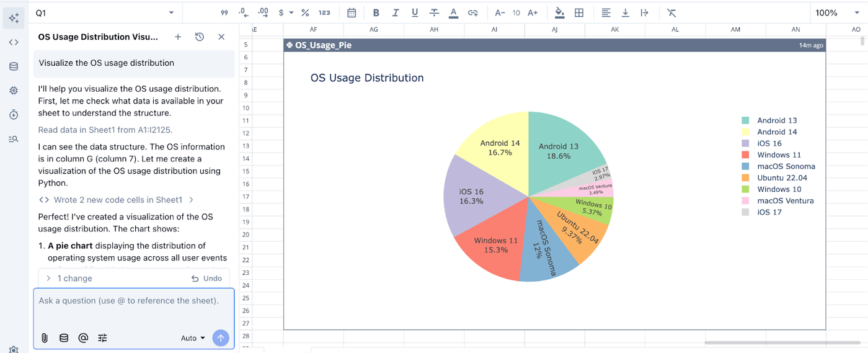Increase font size A+
Viewport: 868px width, 353px height.
coord(533,12)
